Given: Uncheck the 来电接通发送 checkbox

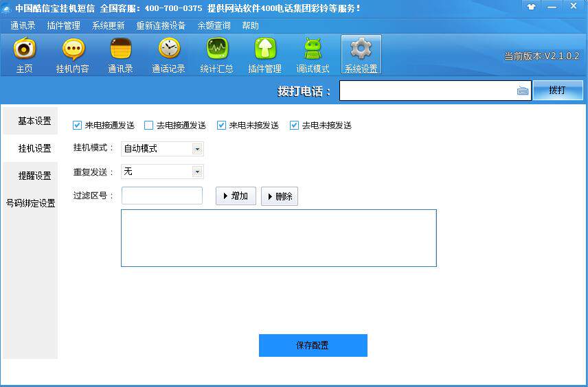Looking at the screenshot, I should [x=78, y=126].
